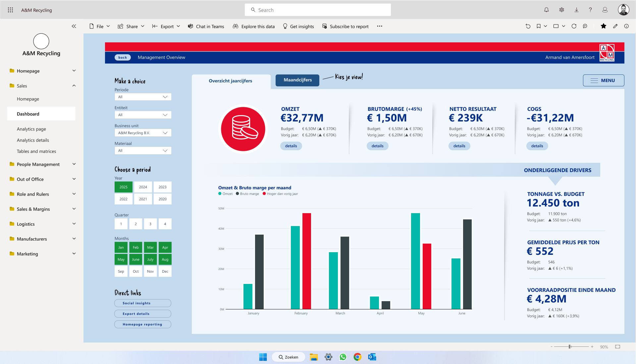Click the Social insights link
The width and height of the screenshot is (636, 364).
pos(143,303)
